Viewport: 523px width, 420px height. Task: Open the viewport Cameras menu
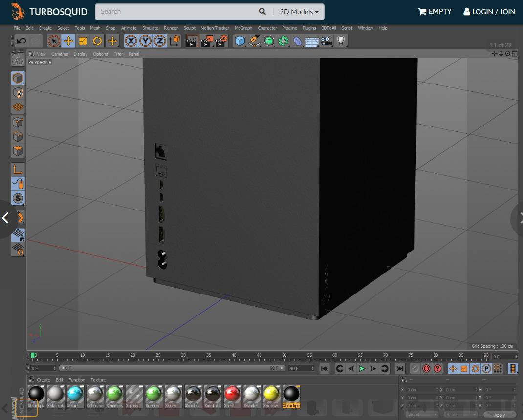click(x=60, y=54)
